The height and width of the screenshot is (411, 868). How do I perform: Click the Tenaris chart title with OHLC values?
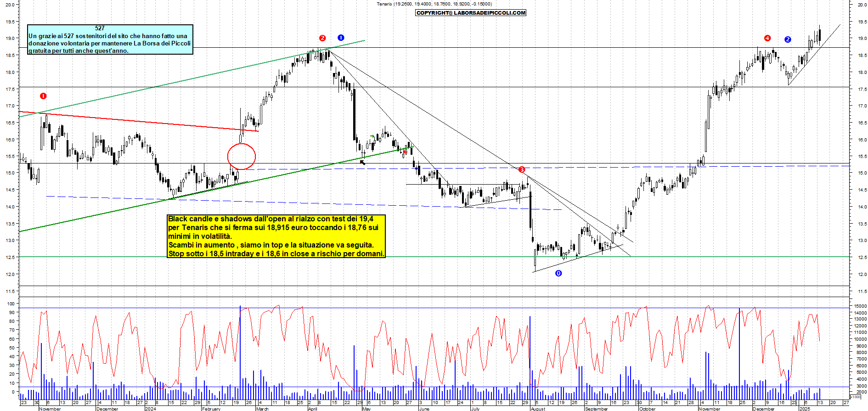tap(434, 4)
